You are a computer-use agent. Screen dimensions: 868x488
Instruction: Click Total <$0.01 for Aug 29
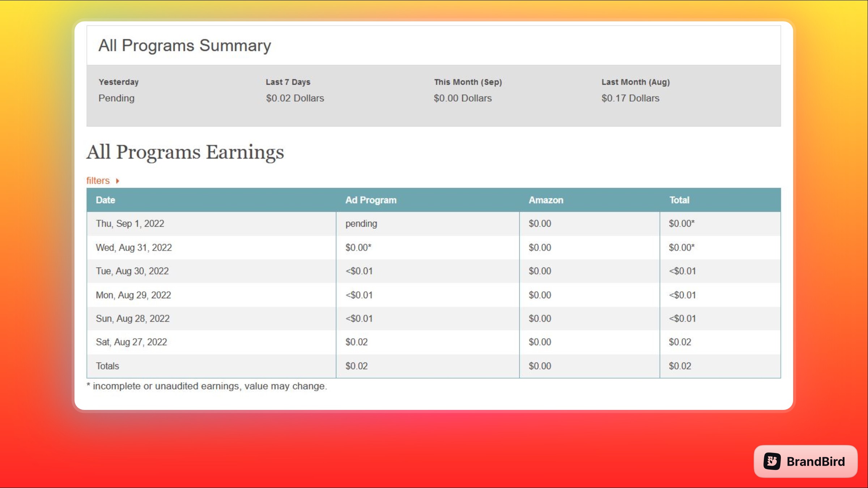pos(682,295)
